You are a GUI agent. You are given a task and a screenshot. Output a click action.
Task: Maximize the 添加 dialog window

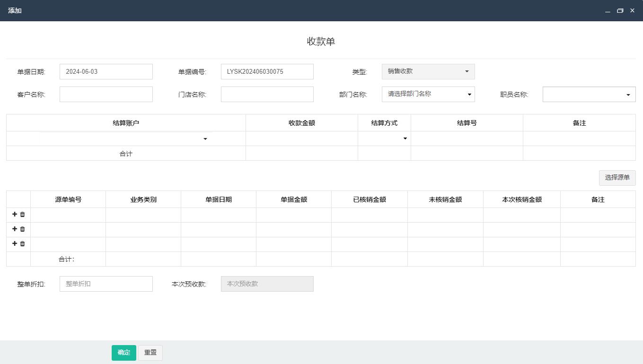tap(620, 10)
